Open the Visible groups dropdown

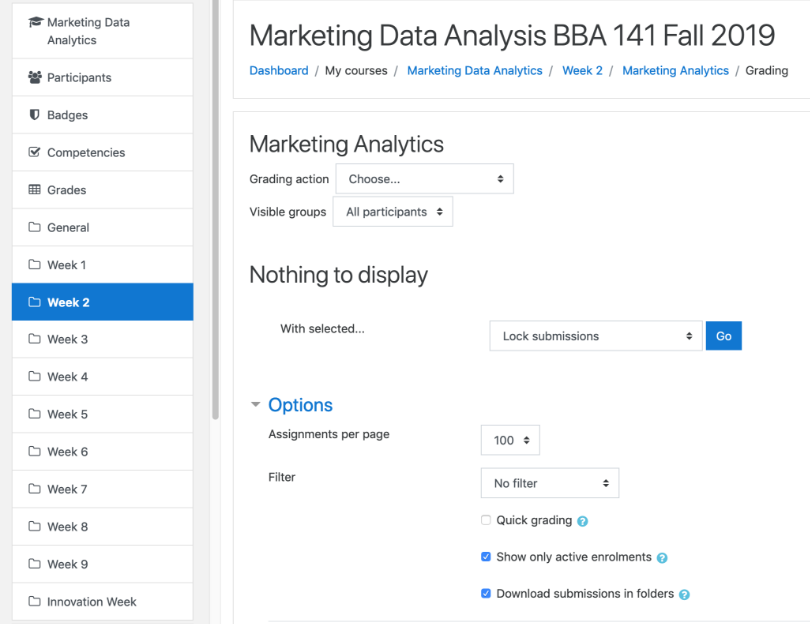[x=393, y=212]
